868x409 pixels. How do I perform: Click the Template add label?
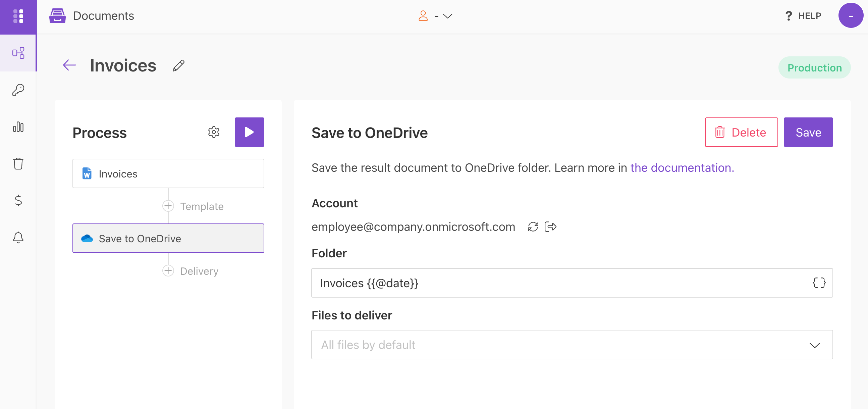tap(202, 206)
